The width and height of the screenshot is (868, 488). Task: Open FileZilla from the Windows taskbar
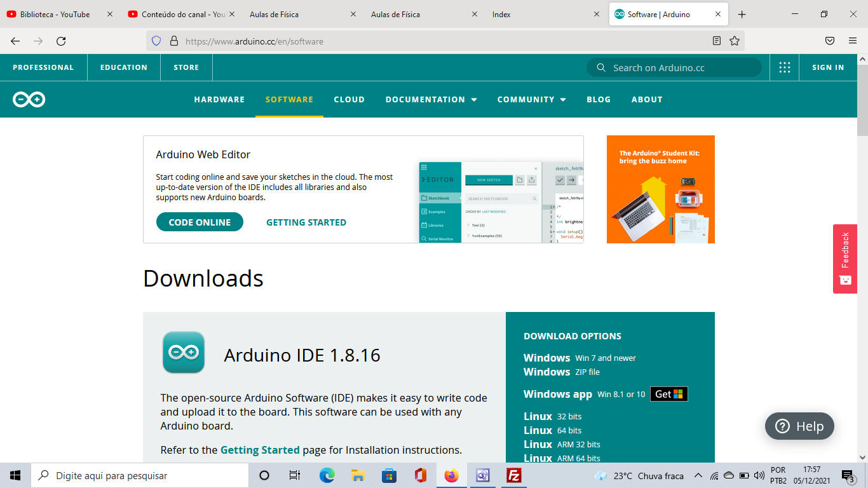[514, 475]
